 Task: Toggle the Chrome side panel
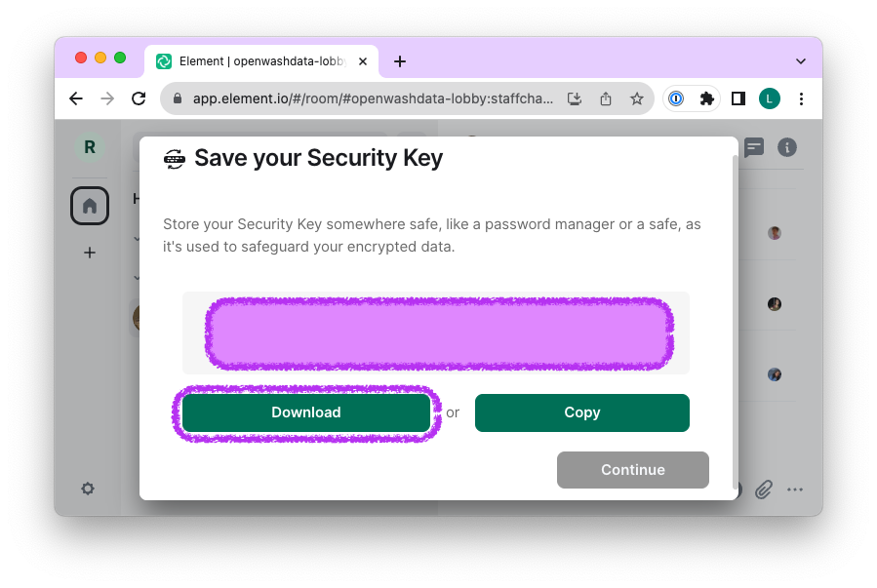pyautogui.click(x=738, y=98)
